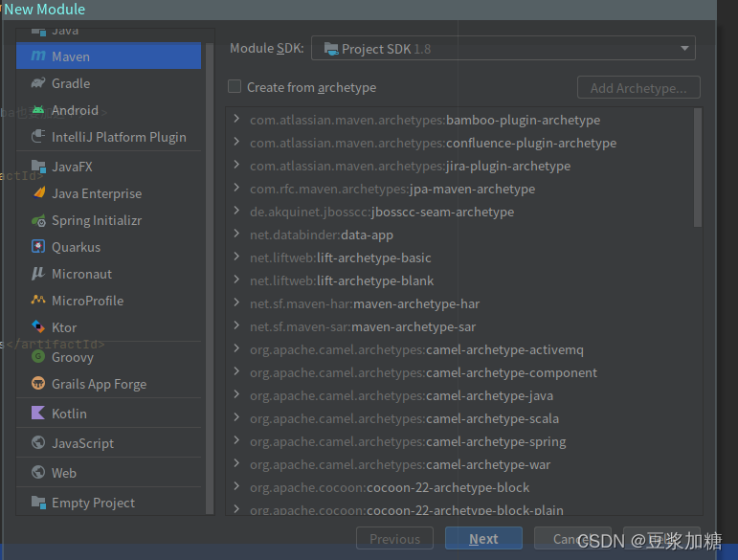Click the Java Enterprise icon
The height and width of the screenshot is (560, 738).
point(39,193)
